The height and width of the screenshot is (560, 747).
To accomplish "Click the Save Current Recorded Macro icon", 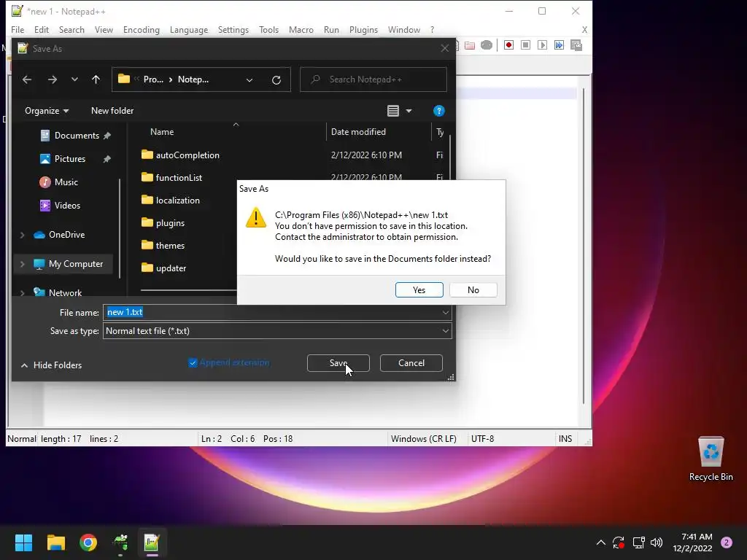I will tap(576, 45).
